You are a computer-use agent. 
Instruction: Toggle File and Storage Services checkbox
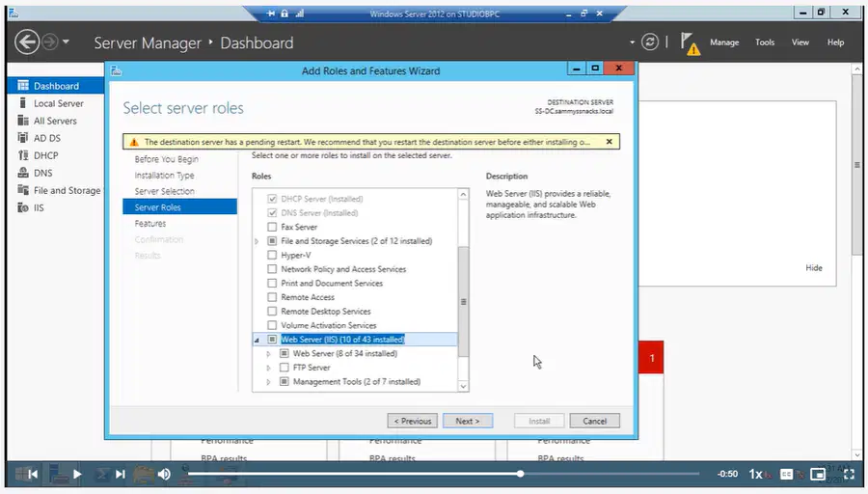[x=272, y=241]
